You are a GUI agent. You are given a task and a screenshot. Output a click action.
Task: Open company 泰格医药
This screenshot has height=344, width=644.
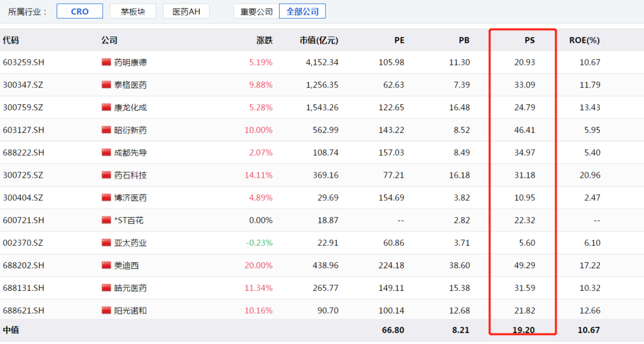point(130,85)
